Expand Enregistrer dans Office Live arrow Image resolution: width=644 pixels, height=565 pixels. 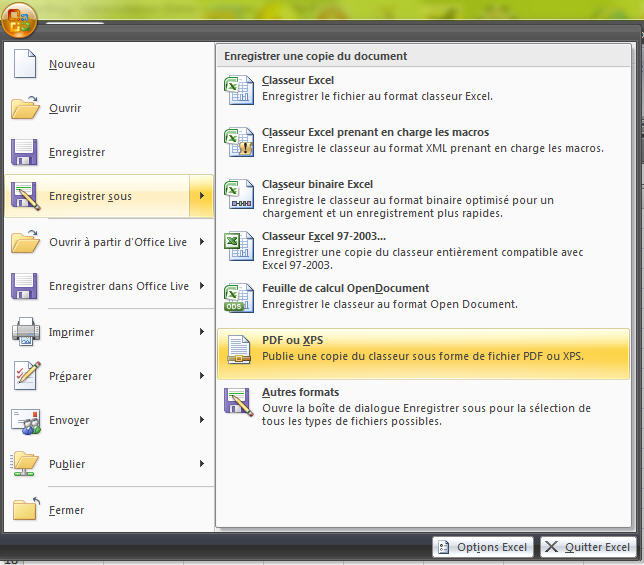click(202, 285)
